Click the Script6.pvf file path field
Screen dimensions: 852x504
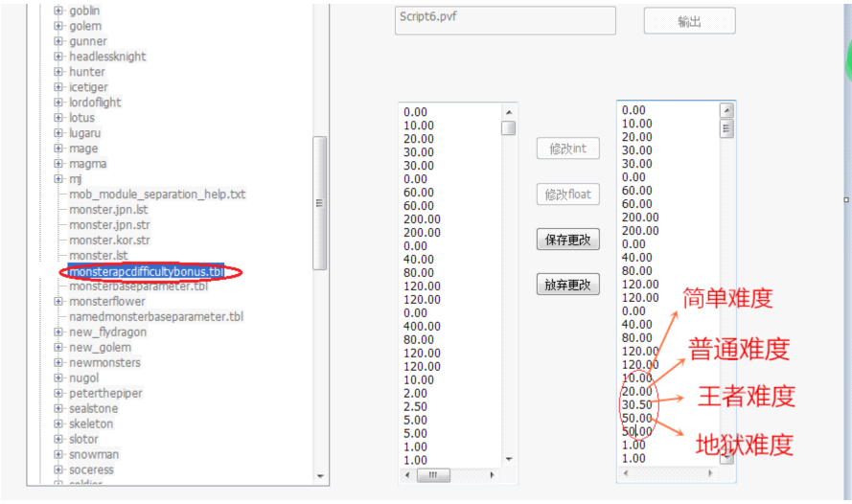[505, 21]
